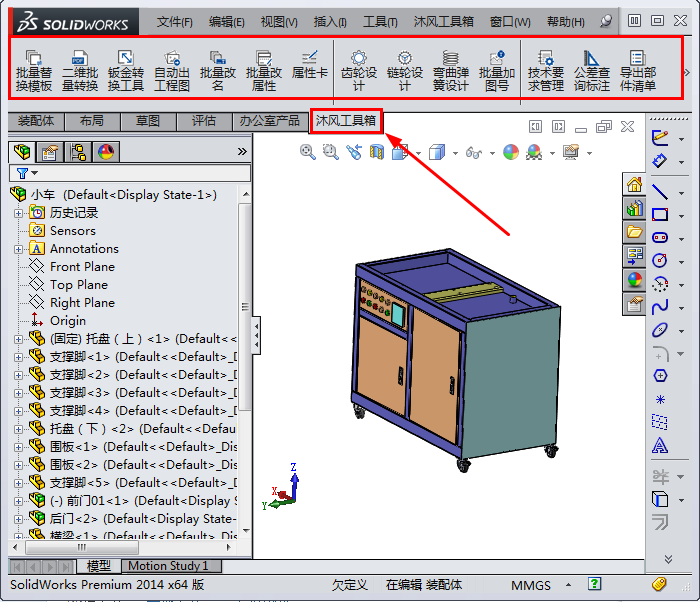Image resolution: width=700 pixels, height=602 pixels.
Task: Open the 导出部件清单 export parts list tool
Action: coord(637,70)
